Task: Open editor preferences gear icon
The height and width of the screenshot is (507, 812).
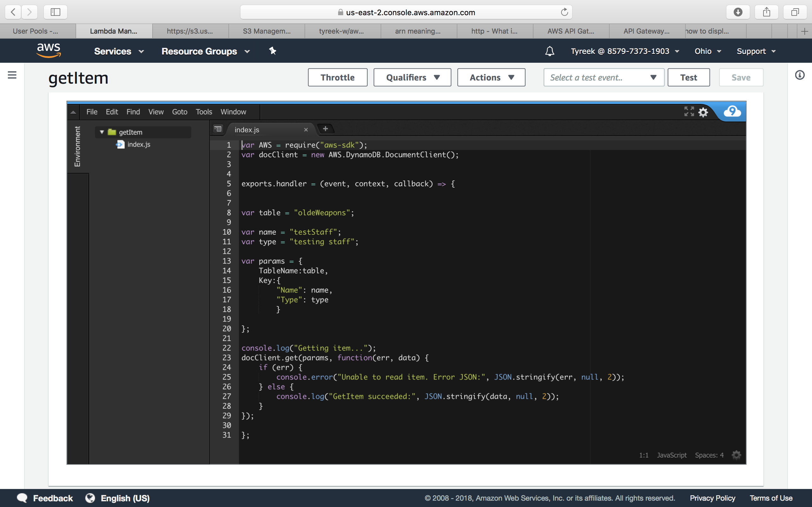Action: pyautogui.click(x=703, y=112)
